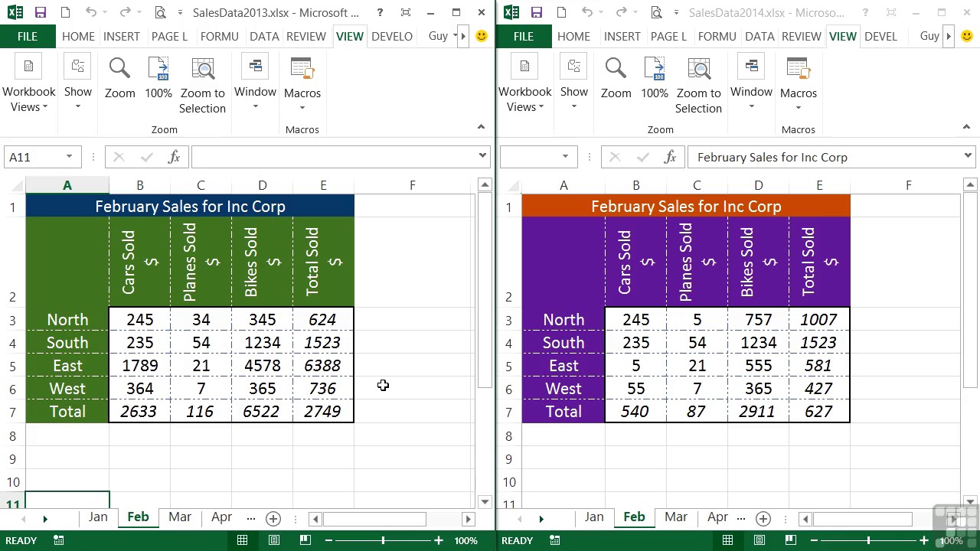Open FILE tab in SalesData2014 window
The height and width of the screenshot is (551, 980).
point(524,36)
